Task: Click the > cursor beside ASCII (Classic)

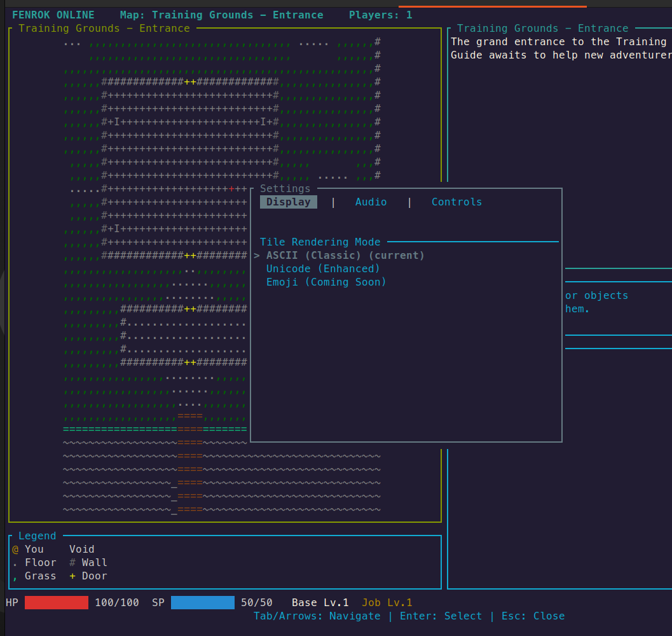Action: click(x=257, y=256)
